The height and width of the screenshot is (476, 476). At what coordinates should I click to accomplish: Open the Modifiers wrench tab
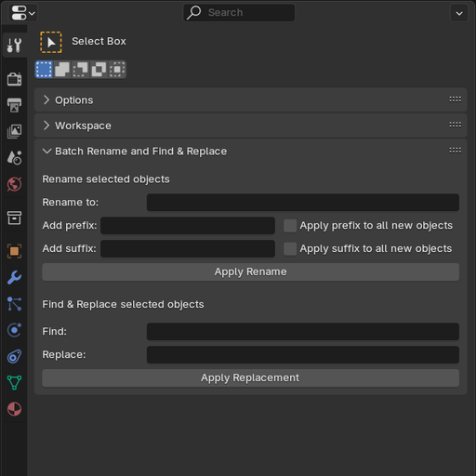pos(14,277)
